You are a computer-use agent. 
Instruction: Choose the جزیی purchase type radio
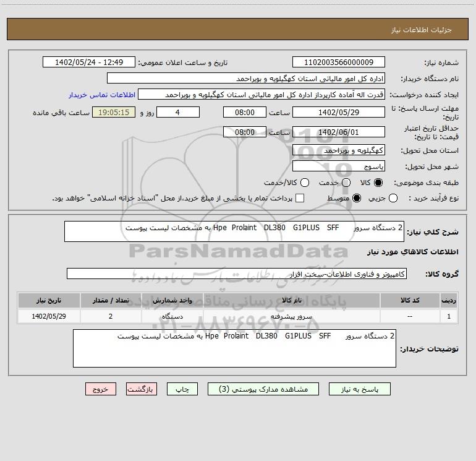click(393, 198)
